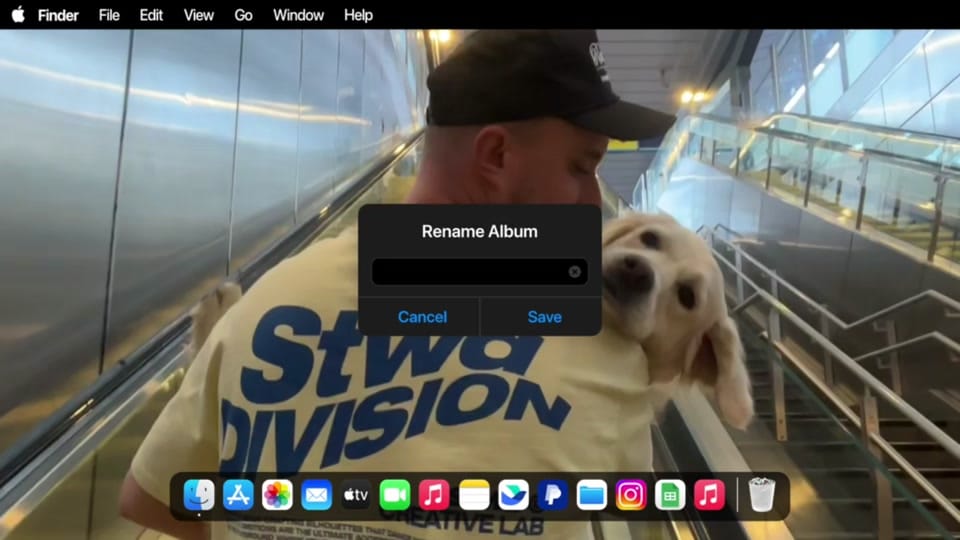Screen dimensions: 960x540
Task: Open the green spreadsheet app icon
Action: (670, 495)
